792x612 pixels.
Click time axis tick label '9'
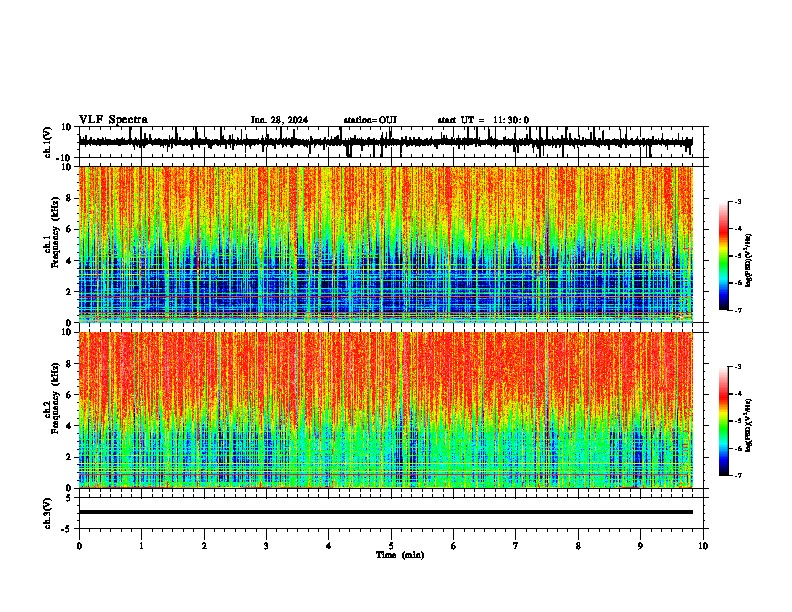coord(640,546)
